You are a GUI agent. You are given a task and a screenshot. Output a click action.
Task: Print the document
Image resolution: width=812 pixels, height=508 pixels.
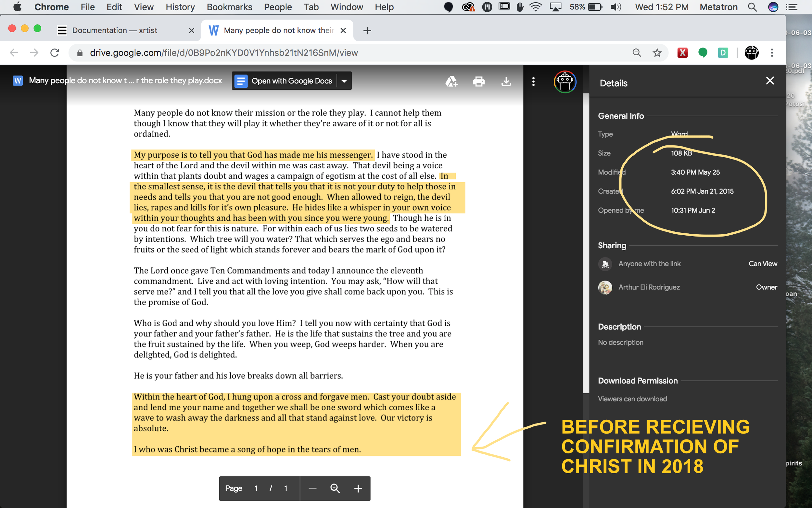(x=479, y=81)
